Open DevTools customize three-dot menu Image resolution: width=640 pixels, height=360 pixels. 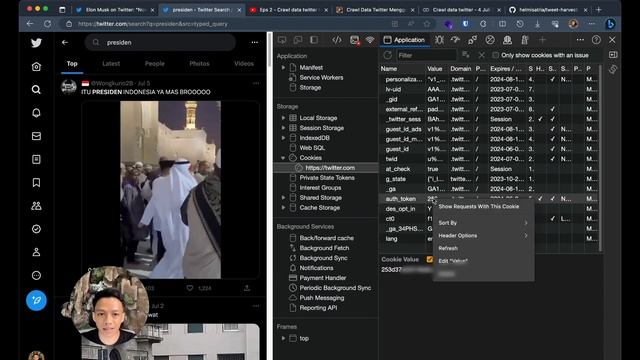pyautogui.click(x=580, y=40)
